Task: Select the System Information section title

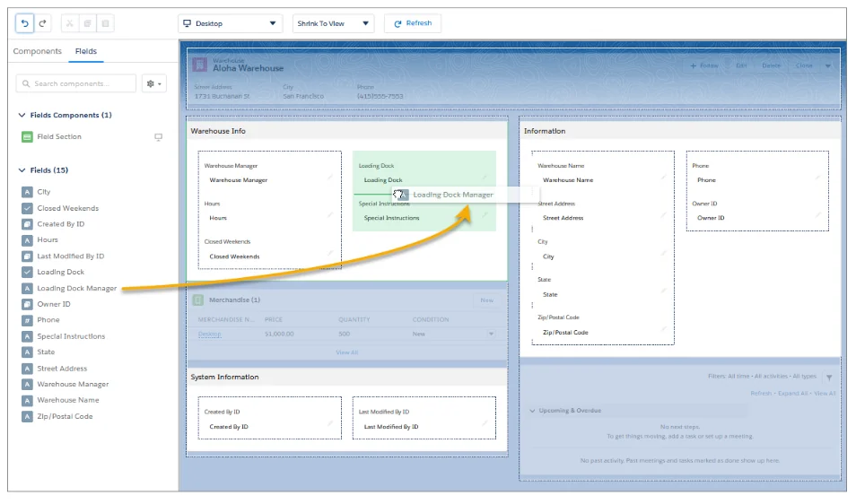Action: pyautogui.click(x=224, y=377)
